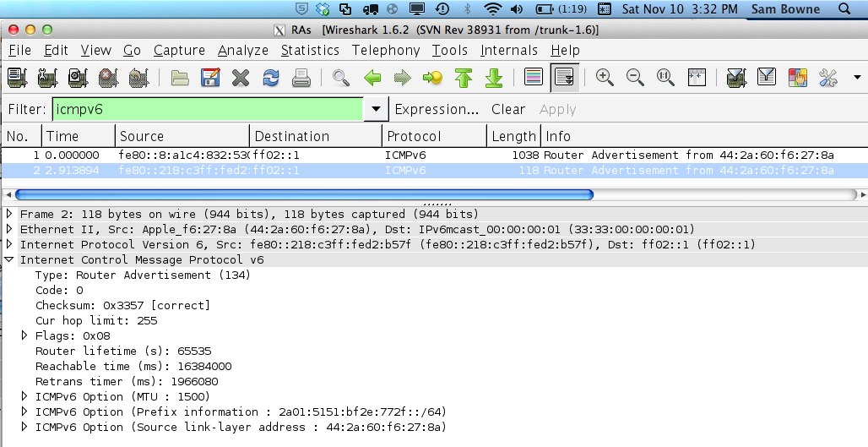The width and height of the screenshot is (868, 447).
Task: Select packet 1 with length 1038
Action: tap(434, 155)
